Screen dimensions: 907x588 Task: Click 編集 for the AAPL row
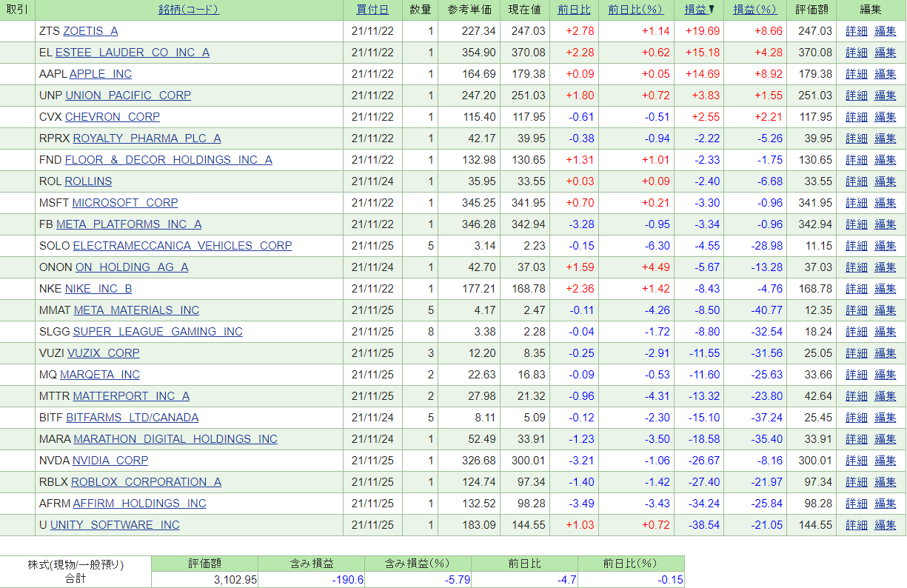(886, 74)
